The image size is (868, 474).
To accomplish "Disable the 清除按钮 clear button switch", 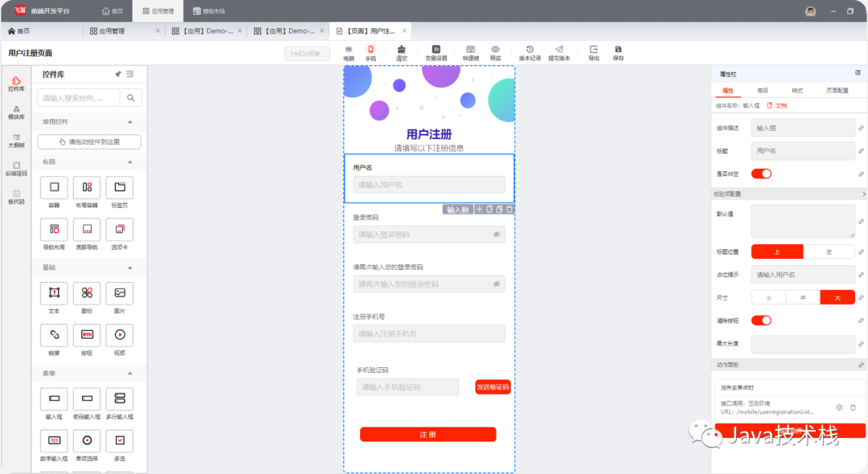I will pyautogui.click(x=762, y=320).
